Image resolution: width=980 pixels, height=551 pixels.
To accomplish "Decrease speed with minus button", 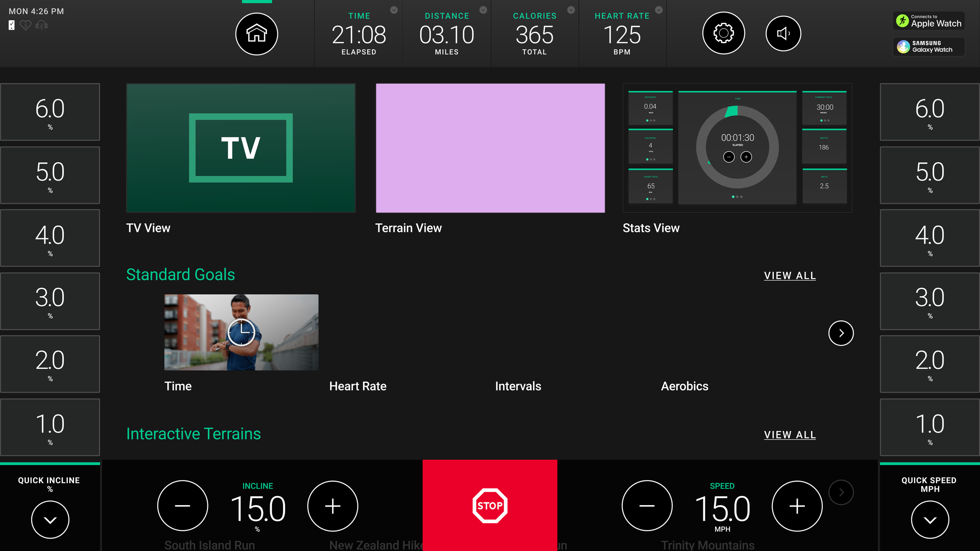I will tap(647, 506).
